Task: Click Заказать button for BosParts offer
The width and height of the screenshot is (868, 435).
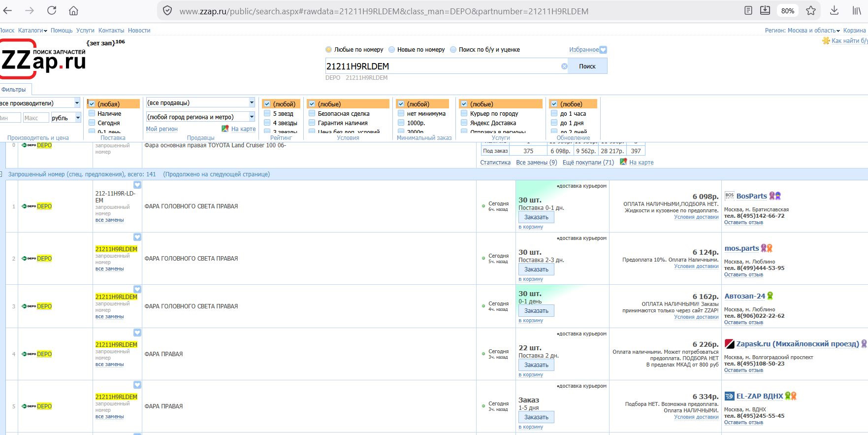Action: (x=536, y=217)
